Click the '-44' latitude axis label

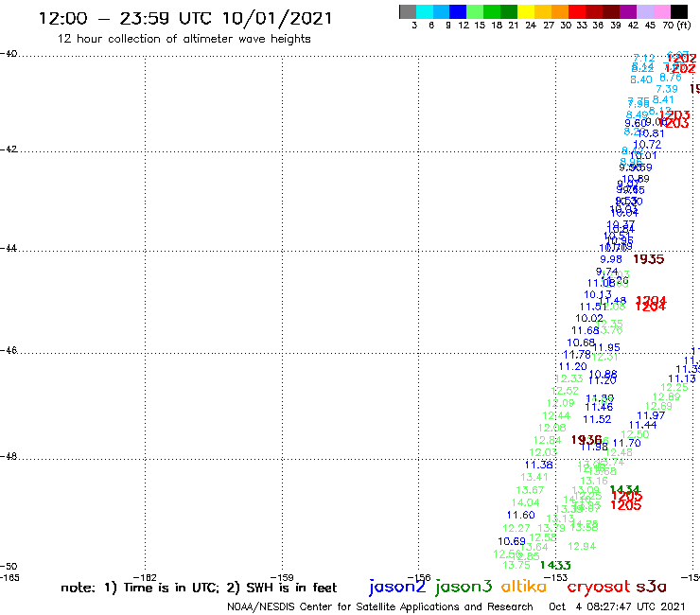tap(9, 248)
